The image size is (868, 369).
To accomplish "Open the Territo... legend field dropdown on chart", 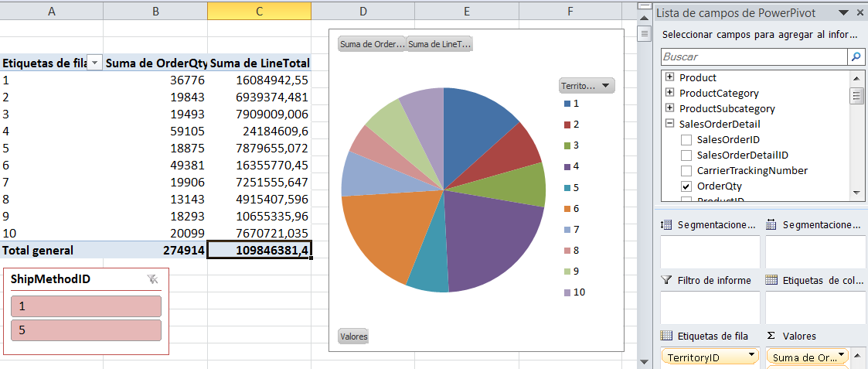I will click(605, 86).
